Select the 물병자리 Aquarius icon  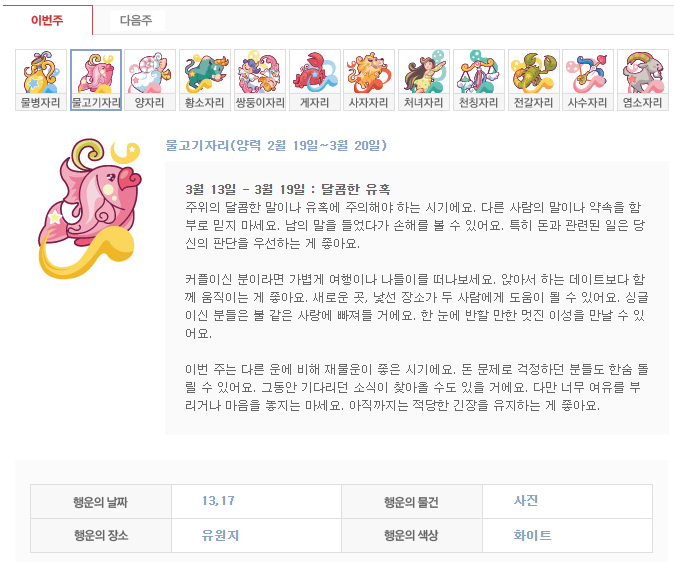[x=41, y=80]
